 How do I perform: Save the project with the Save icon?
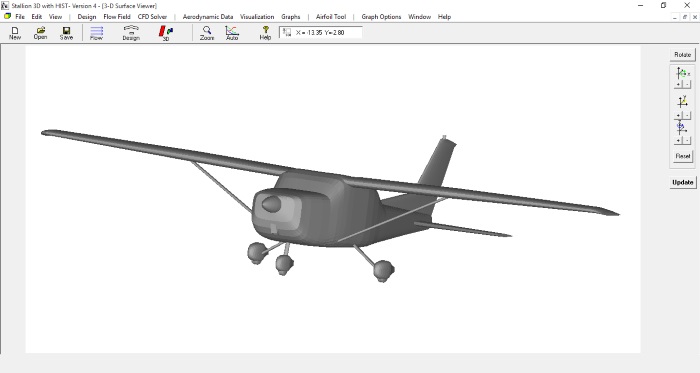pos(66,33)
